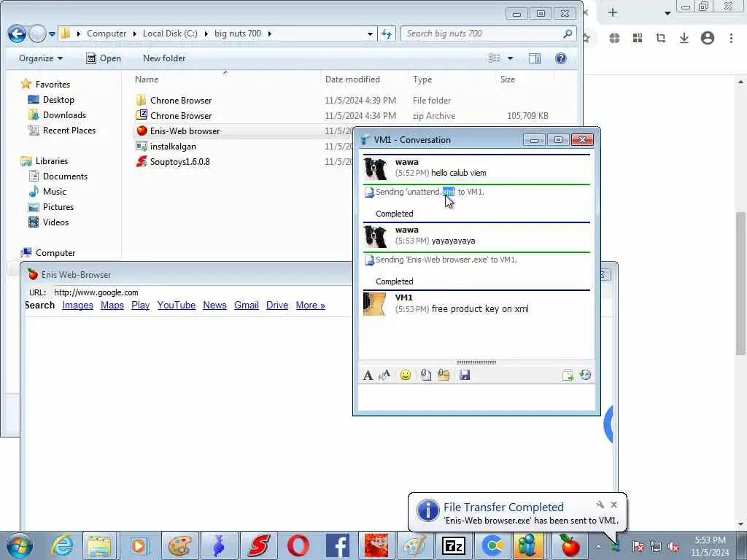Open browser profile avatar icon
Screen dimensions: 747x560
(x=708, y=38)
